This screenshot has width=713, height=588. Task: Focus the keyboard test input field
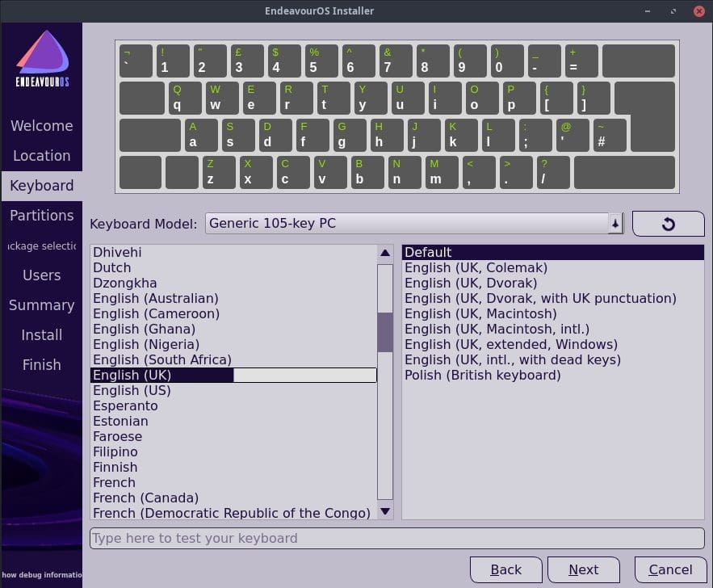pos(397,539)
